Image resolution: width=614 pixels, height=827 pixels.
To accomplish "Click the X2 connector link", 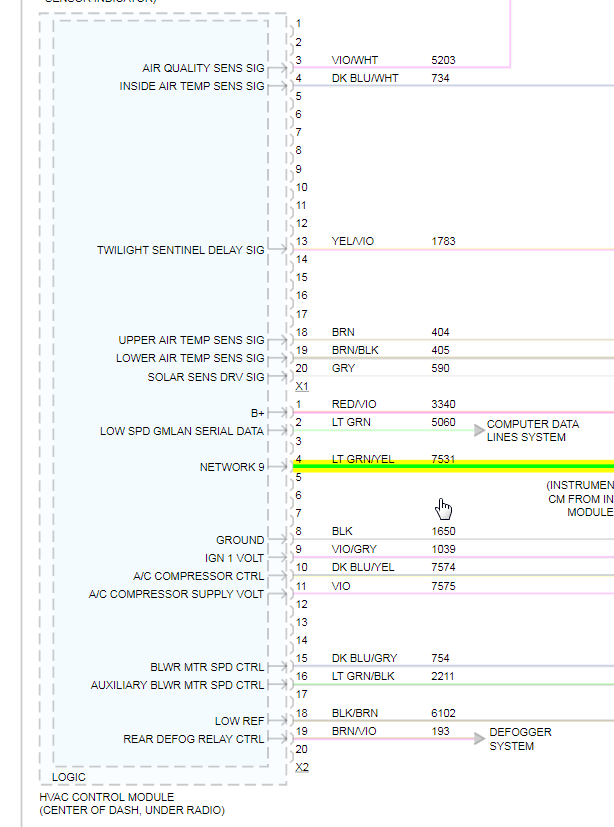I will (302, 767).
